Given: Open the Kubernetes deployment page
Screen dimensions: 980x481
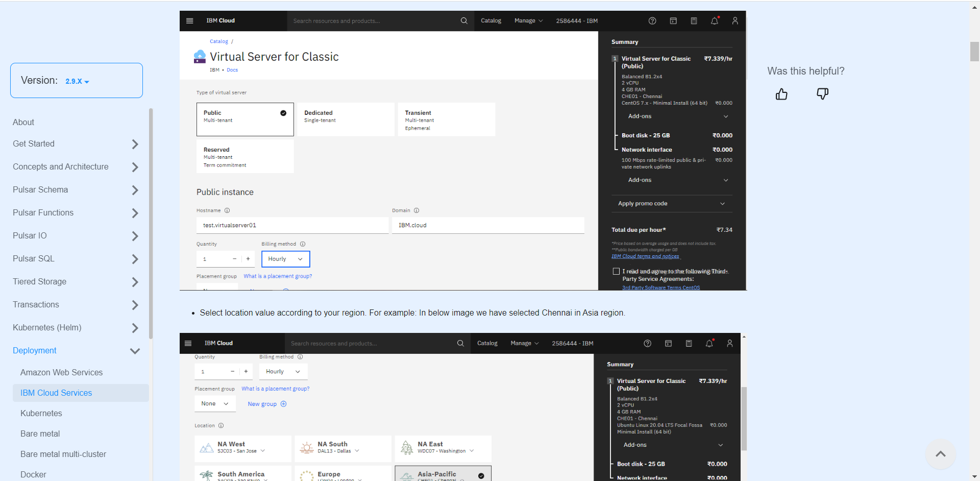Looking at the screenshot, I should click(x=41, y=413).
